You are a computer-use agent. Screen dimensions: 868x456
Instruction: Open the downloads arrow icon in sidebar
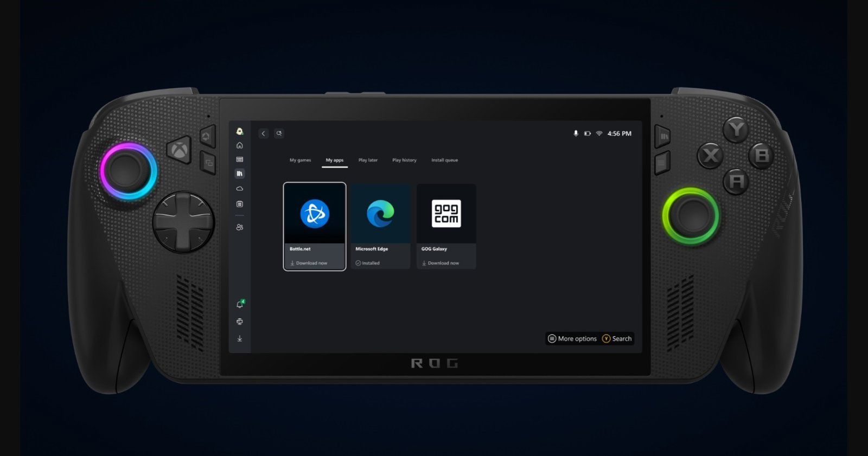pos(240,338)
